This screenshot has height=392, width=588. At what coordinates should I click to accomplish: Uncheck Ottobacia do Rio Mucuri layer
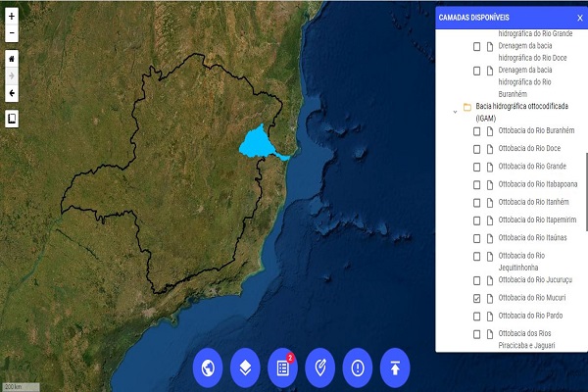coord(476,299)
